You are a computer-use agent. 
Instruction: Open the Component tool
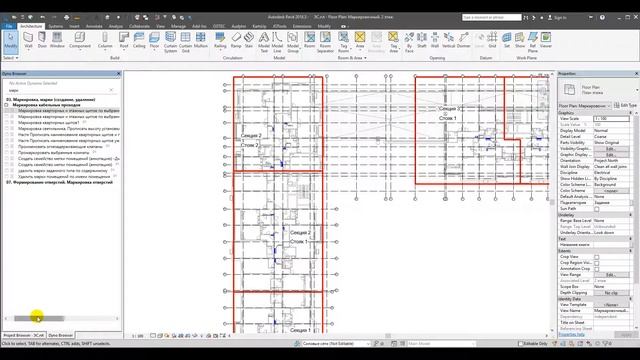point(80,41)
